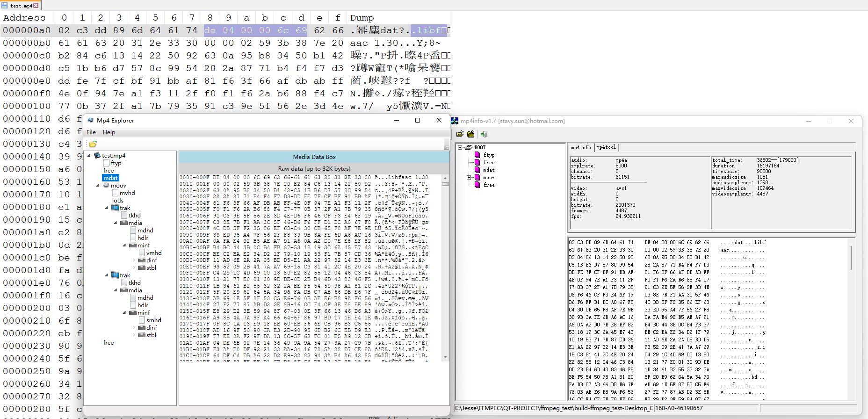Click the Mp4 Explorer title bar app icon

click(90, 120)
